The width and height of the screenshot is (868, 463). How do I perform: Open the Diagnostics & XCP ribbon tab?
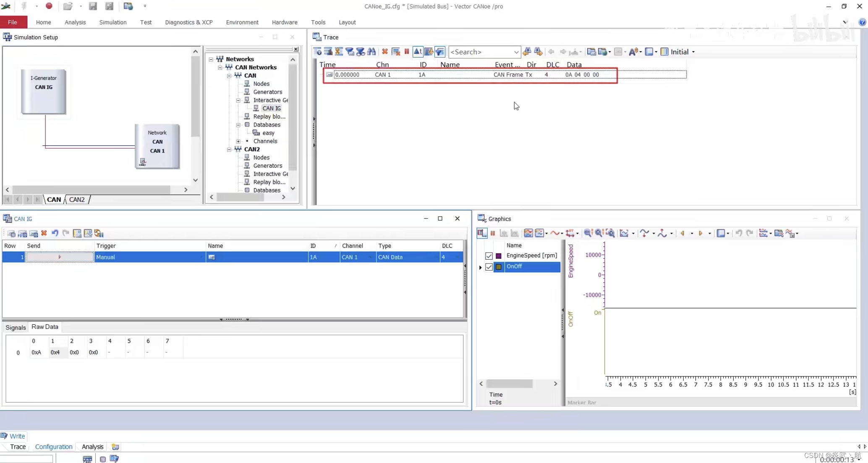(x=189, y=22)
